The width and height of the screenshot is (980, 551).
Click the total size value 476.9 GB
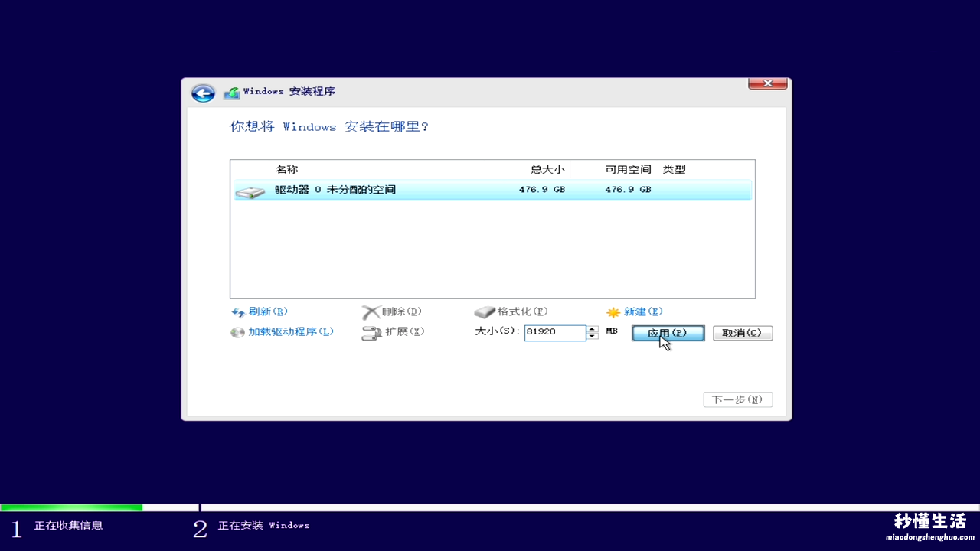click(542, 190)
